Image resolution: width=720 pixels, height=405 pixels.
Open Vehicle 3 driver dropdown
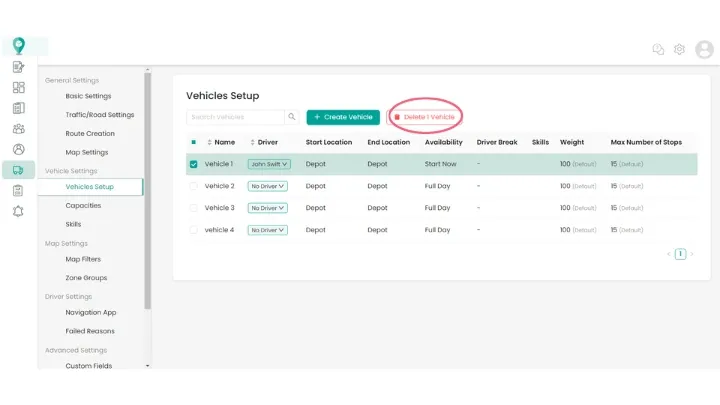[268, 208]
